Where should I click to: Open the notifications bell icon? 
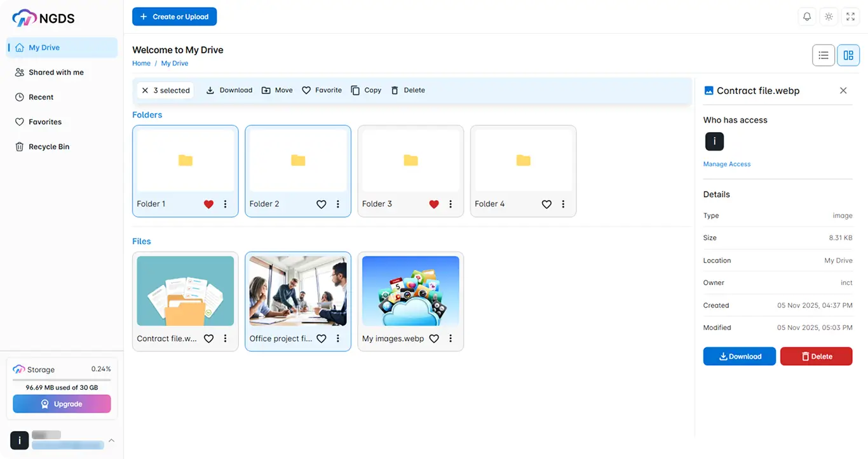pos(807,17)
